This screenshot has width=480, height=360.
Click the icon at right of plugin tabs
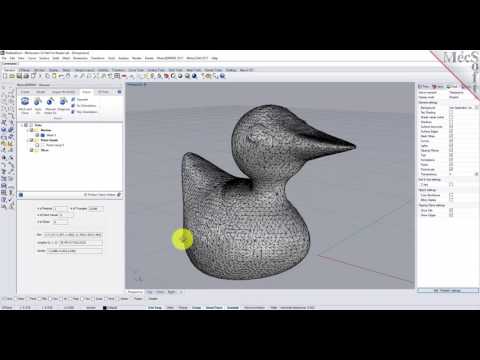119,92
